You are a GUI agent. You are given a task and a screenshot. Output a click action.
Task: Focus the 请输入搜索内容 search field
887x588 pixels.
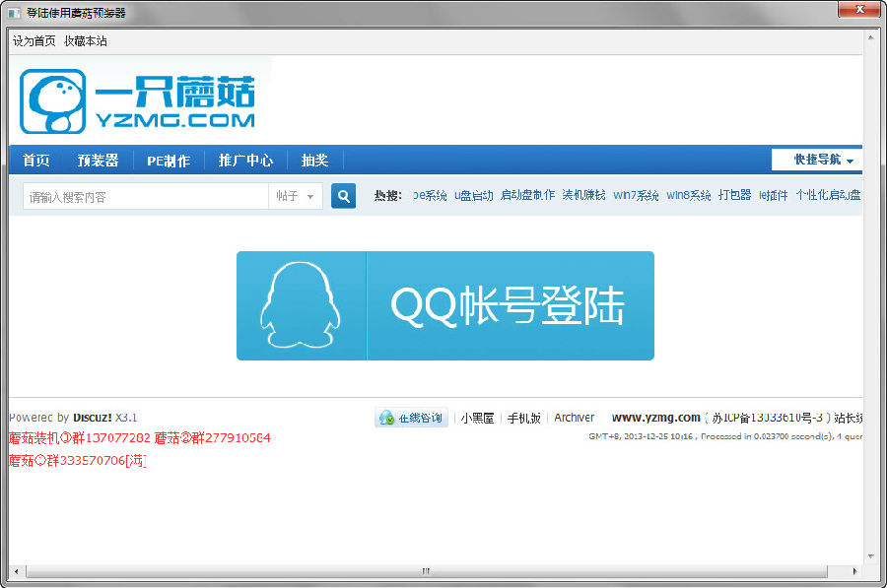(146, 196)
